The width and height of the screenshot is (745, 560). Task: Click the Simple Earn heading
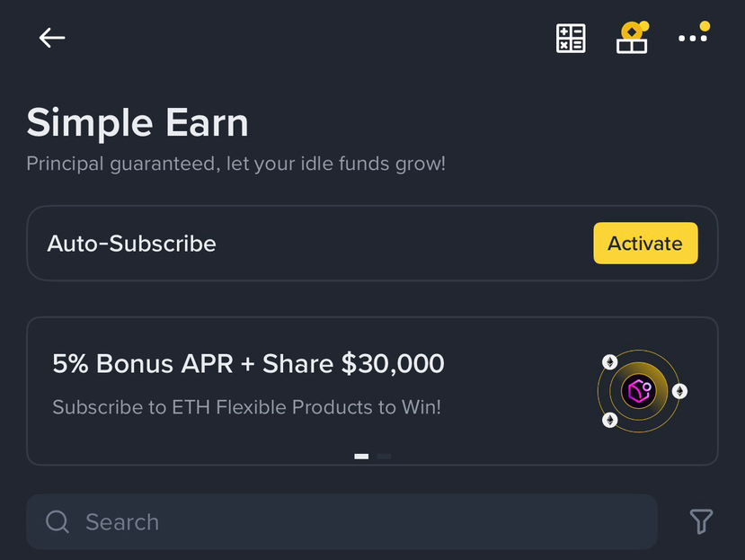coord(137,122)
